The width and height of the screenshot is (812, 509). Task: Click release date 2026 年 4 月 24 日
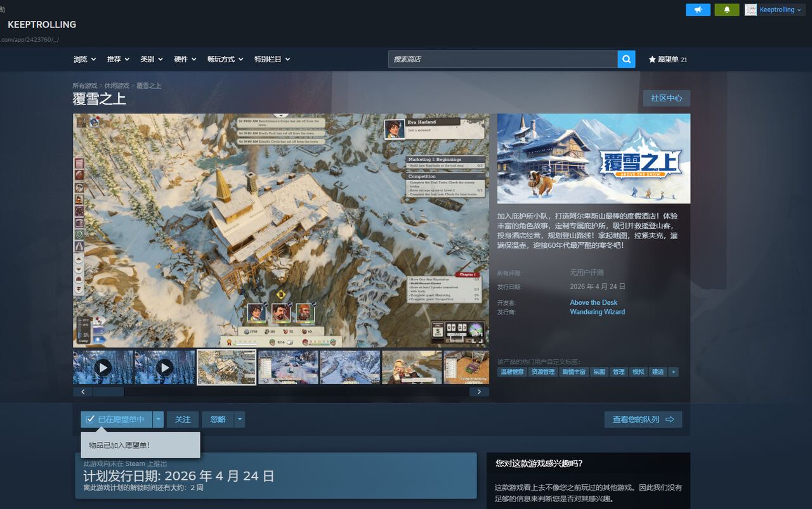(598, 287)
